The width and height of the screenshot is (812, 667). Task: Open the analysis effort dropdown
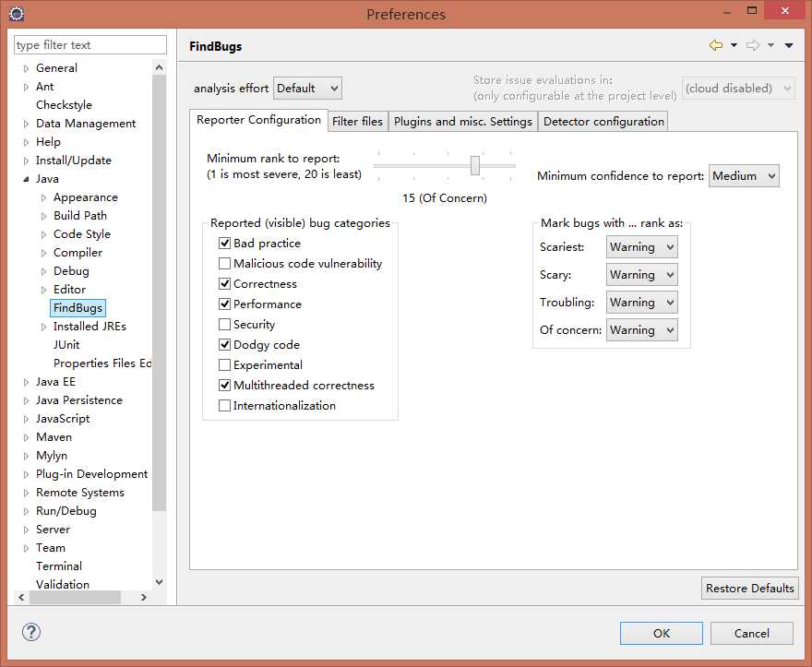pos(307,88)
